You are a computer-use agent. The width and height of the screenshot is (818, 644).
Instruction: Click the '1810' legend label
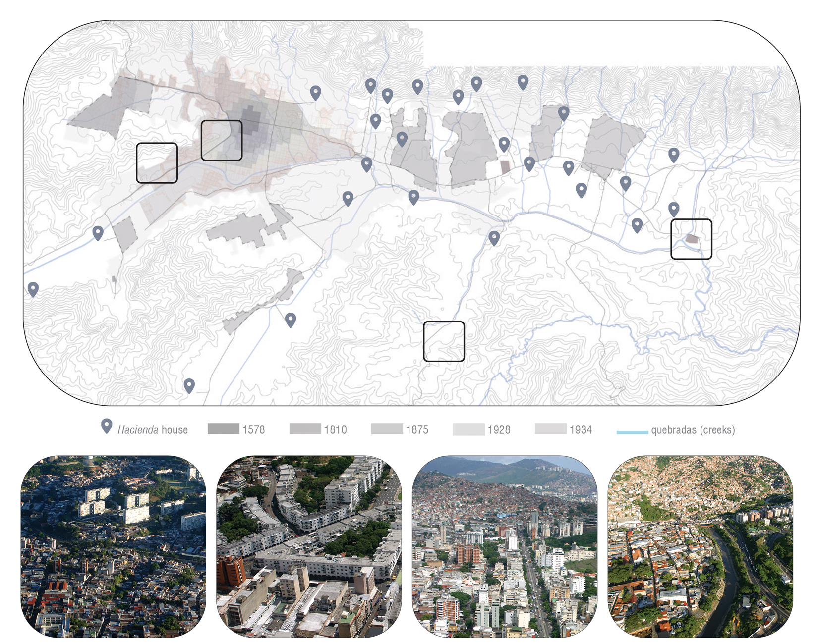tap(336, 429)
